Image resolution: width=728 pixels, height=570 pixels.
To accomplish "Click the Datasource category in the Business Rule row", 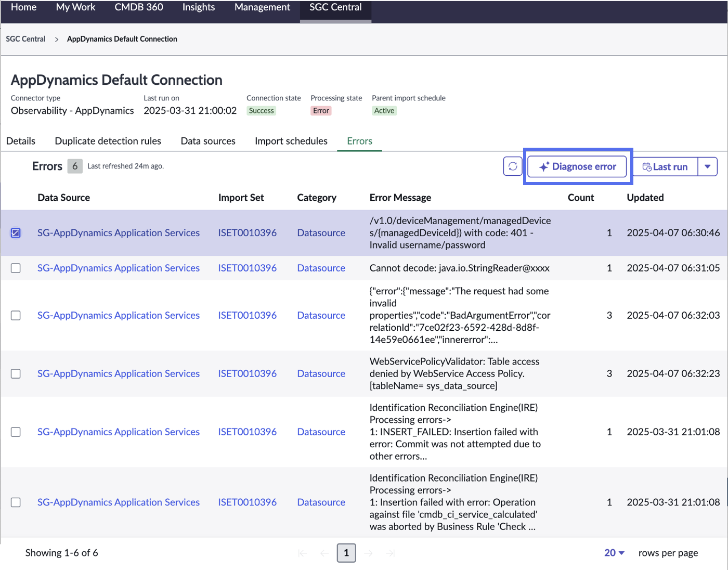I will pos(321,502).
